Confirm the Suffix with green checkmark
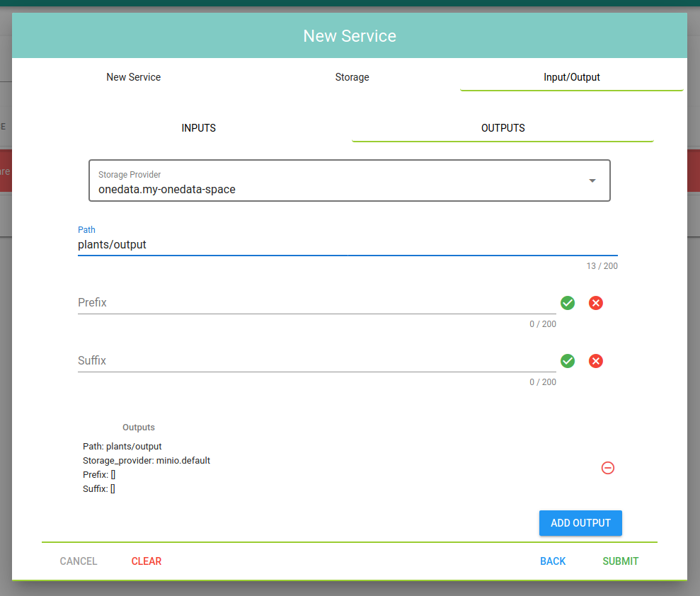The width and height of the screenshot is (700, 596). point(568,361)
